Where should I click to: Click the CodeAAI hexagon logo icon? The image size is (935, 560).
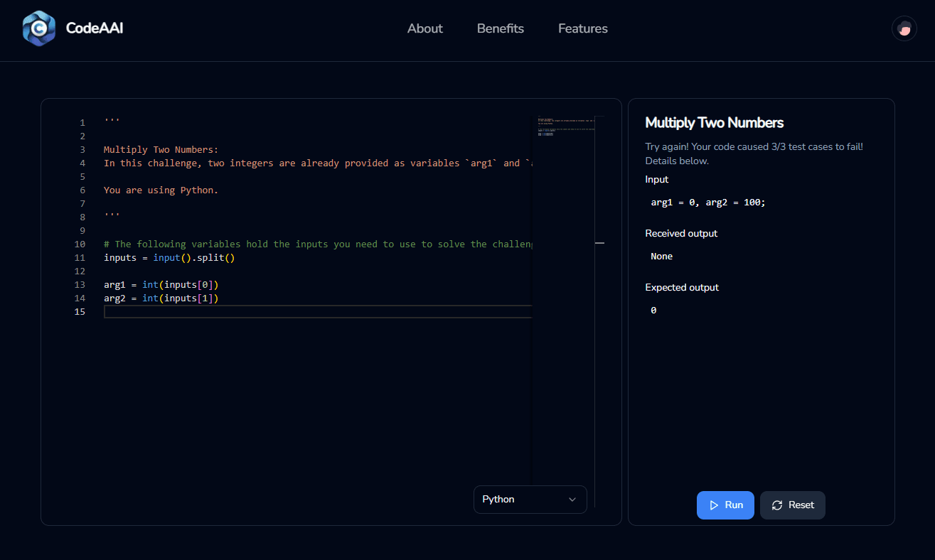(38, 28)
